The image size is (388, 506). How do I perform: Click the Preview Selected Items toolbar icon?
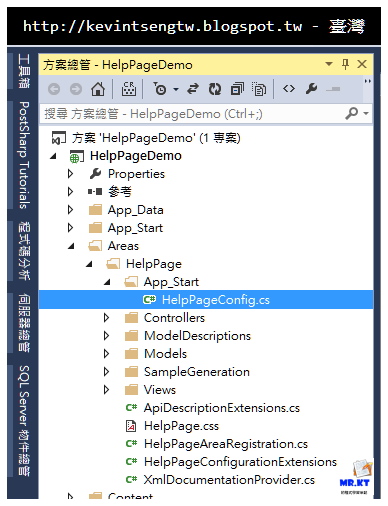333,89
